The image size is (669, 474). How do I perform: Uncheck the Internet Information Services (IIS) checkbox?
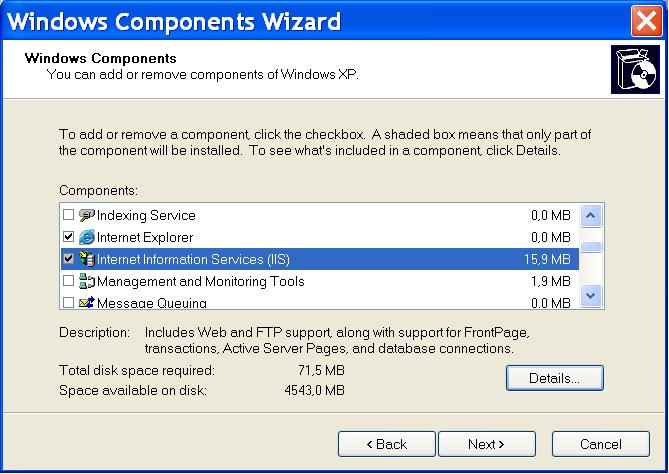pos(68,259)
